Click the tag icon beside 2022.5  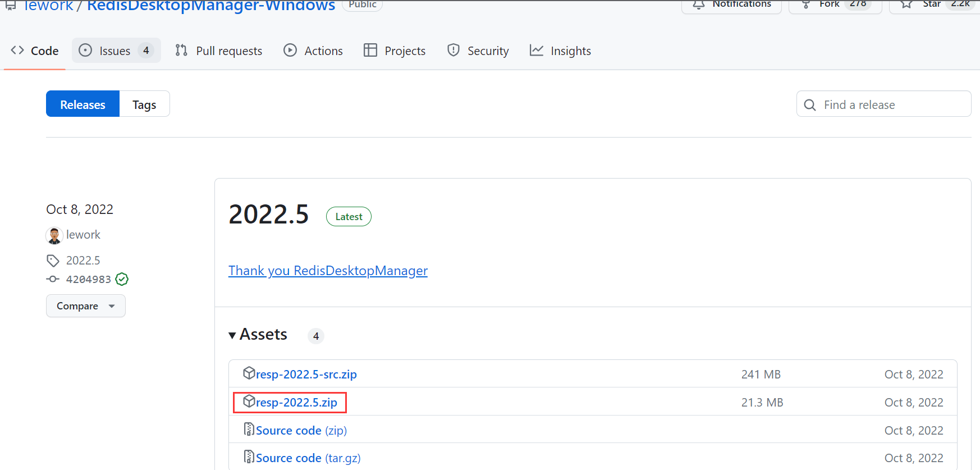(x=53, y=261)
